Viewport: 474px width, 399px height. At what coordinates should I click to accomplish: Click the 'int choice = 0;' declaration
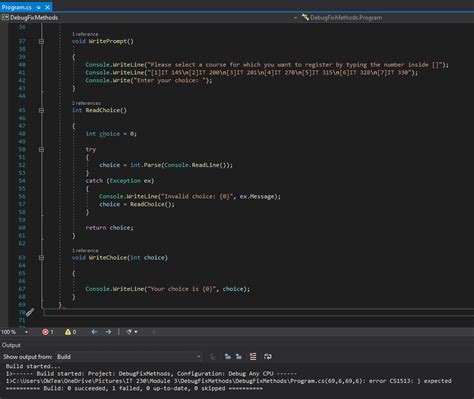[111, 134]
